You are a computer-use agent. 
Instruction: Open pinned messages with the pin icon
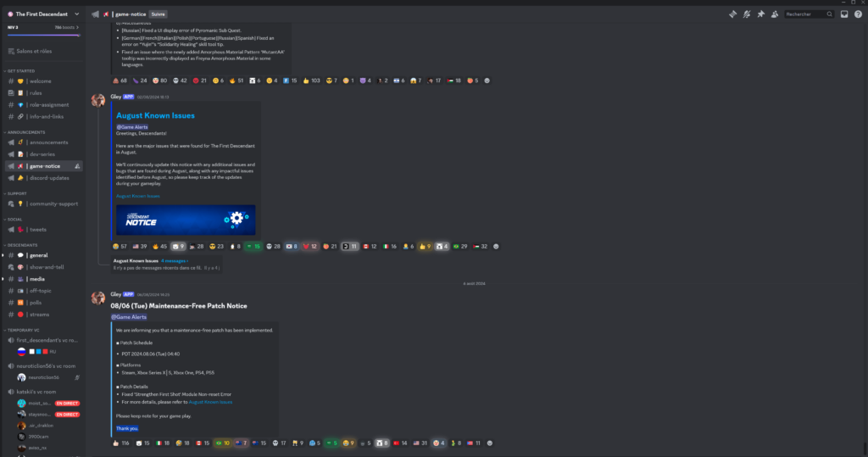[x=760, y=14]
